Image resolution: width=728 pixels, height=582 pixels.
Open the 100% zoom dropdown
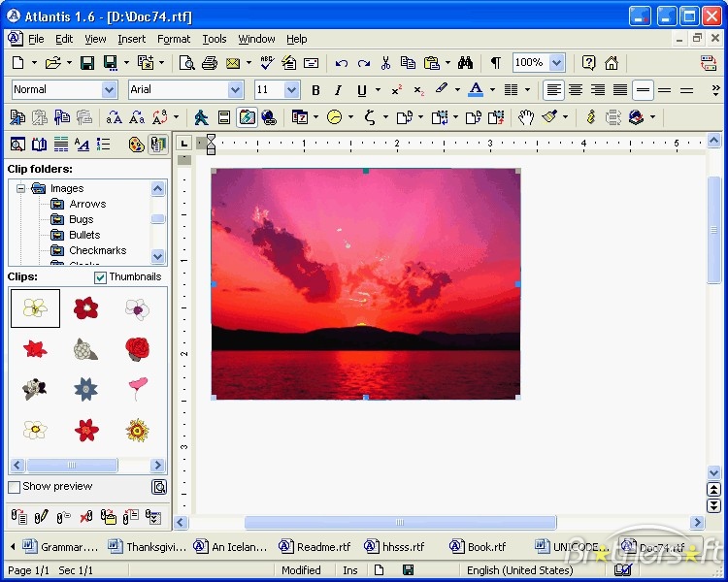[x=556, y=63]
